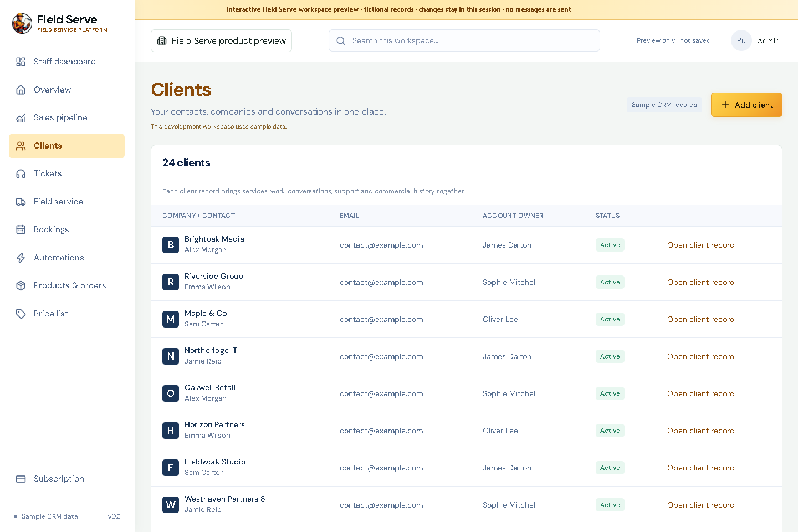Click the B avatar for Brightoak Media

pyautogui.click(x=171, y=245)
